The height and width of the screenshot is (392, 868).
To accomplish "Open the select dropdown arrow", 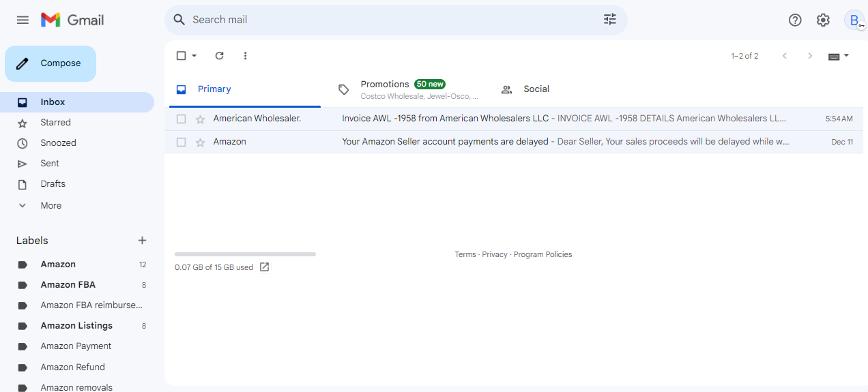I will [x=194, y=56].
